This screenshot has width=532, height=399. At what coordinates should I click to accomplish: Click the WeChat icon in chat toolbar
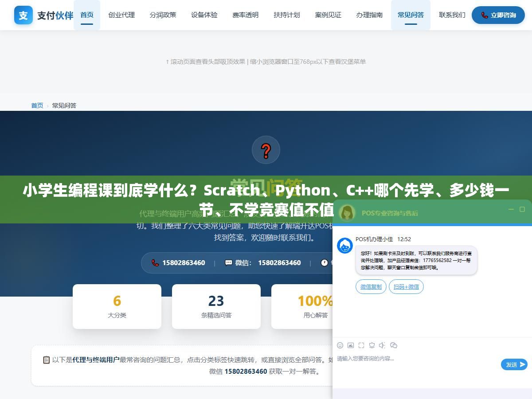coord(394,345)
